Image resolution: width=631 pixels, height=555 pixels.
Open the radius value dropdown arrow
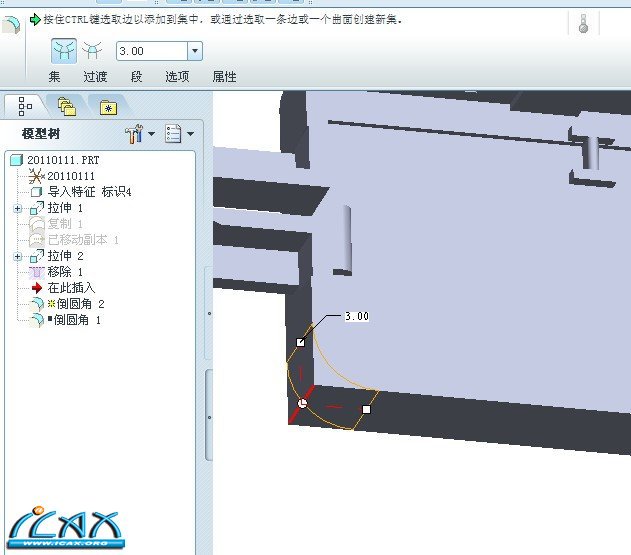[195, 51]
